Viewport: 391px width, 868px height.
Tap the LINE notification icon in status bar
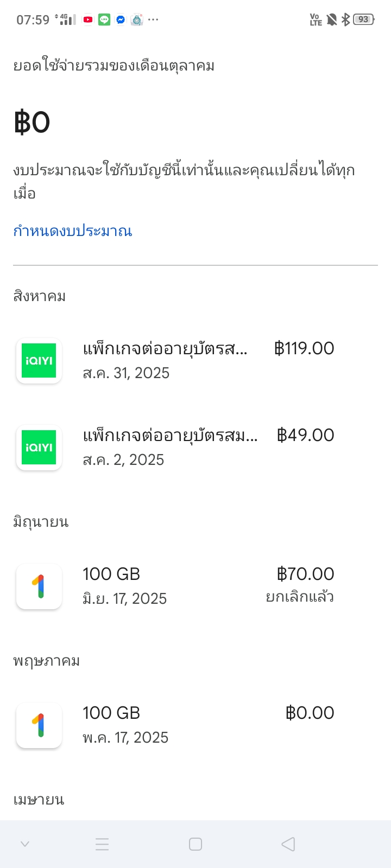104,20
